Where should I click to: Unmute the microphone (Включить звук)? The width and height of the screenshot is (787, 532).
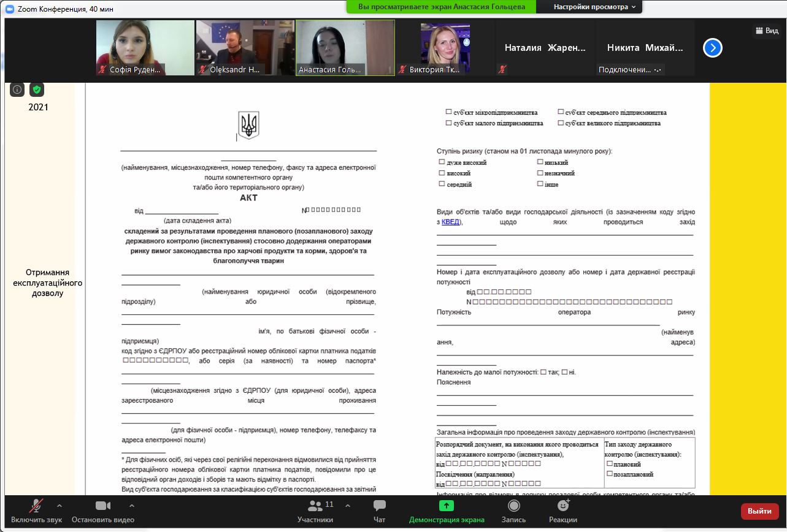pos(37,511)
